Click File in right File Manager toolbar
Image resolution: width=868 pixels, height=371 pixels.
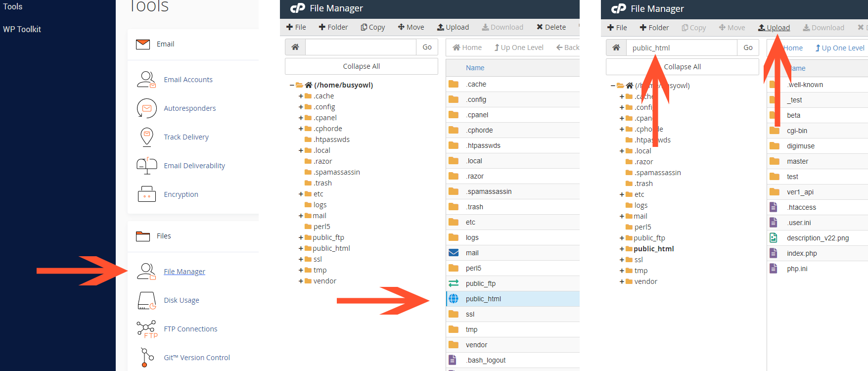(x=617, y=28)
